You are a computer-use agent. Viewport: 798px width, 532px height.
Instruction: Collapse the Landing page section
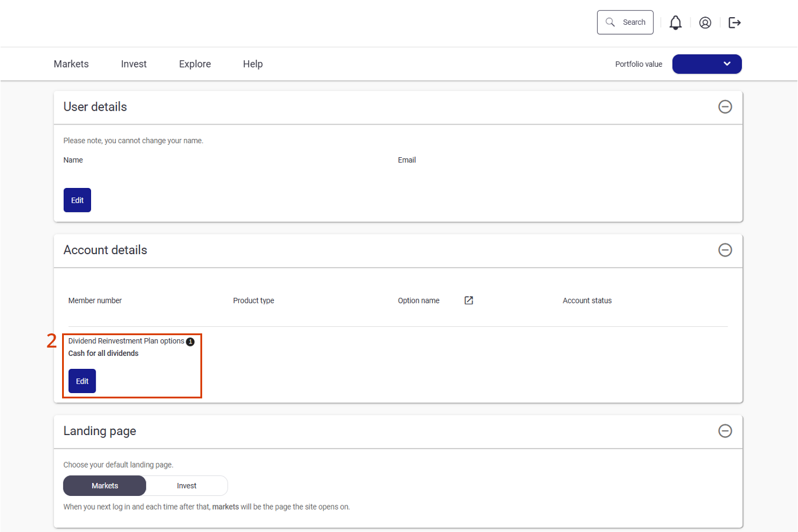click(725, 431)
